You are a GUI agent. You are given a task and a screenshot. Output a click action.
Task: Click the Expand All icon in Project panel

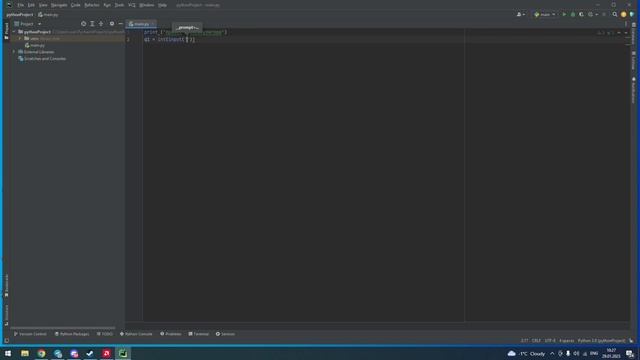tap(92, 24)
